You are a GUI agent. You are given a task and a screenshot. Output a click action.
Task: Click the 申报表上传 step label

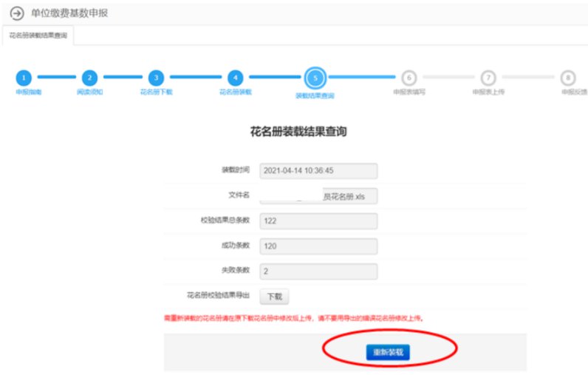tap(488, 92)
